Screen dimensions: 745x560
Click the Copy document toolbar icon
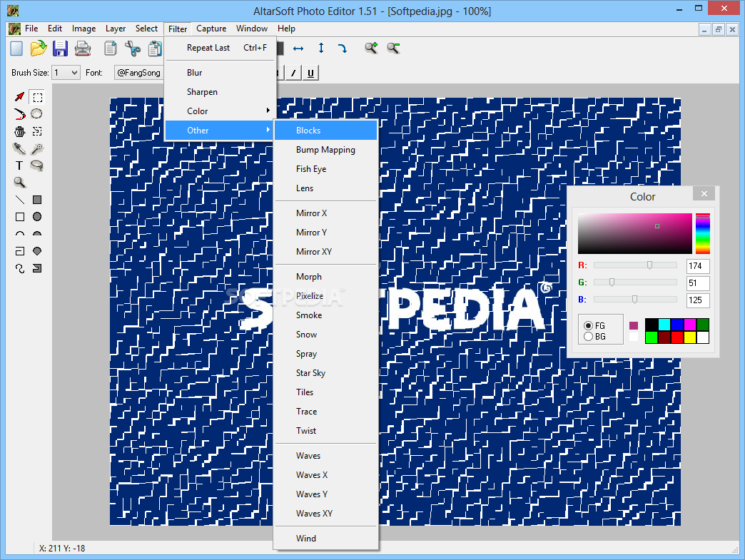[110, 49]
